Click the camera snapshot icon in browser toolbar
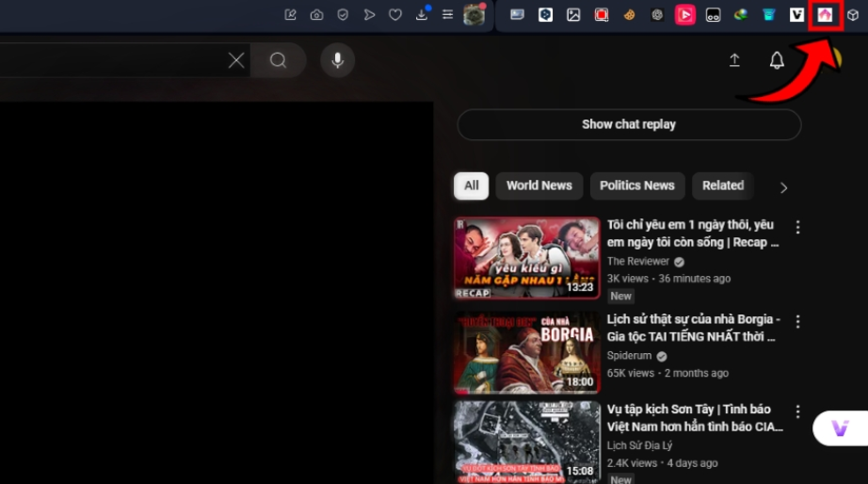Image resolution: width=868 pixels, height=484 pixels. (x=316, y=15)
